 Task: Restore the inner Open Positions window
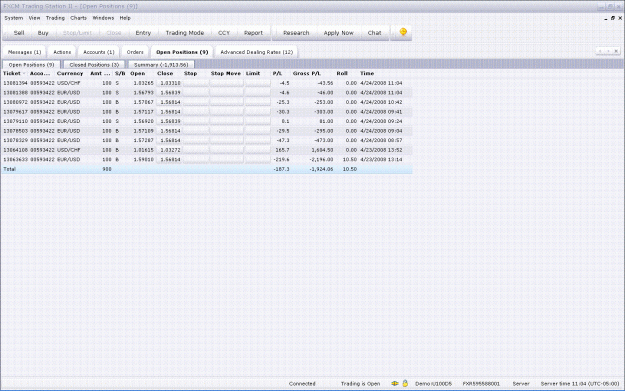tap(613, 18)
